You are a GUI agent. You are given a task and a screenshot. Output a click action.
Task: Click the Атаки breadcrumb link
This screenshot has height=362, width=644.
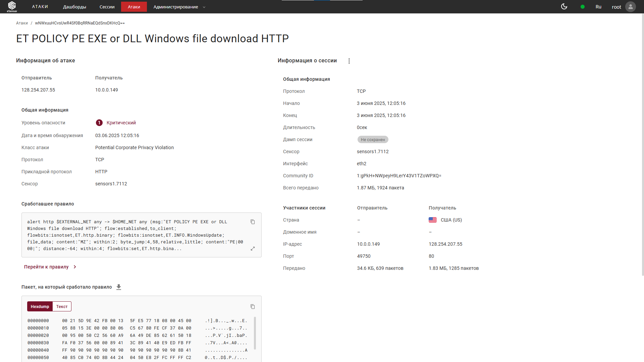22,23
